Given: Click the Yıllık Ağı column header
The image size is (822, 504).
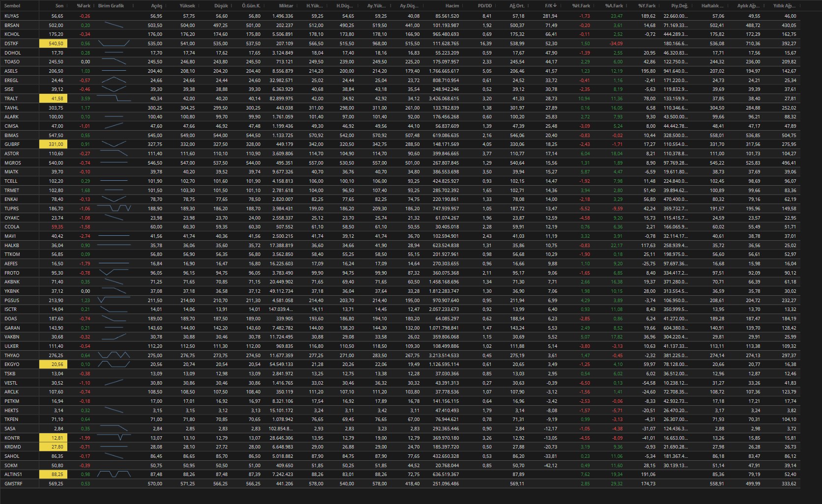Looking at the screenshot, I should coord(785,6).
